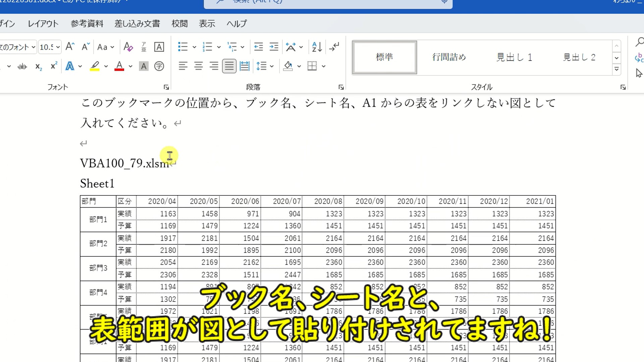644x362 pixels.
Task: Apply the 見出し 1 style
Action: pyautogui.click(x=514, y=57)
